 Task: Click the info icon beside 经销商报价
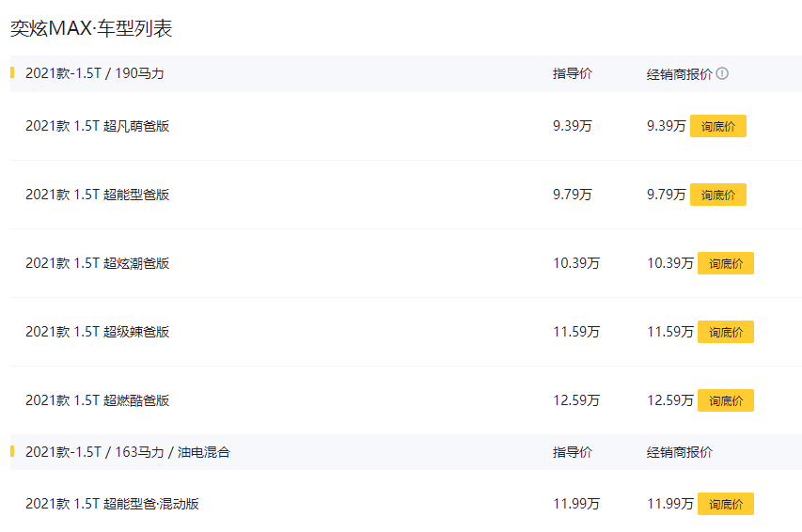722,73
